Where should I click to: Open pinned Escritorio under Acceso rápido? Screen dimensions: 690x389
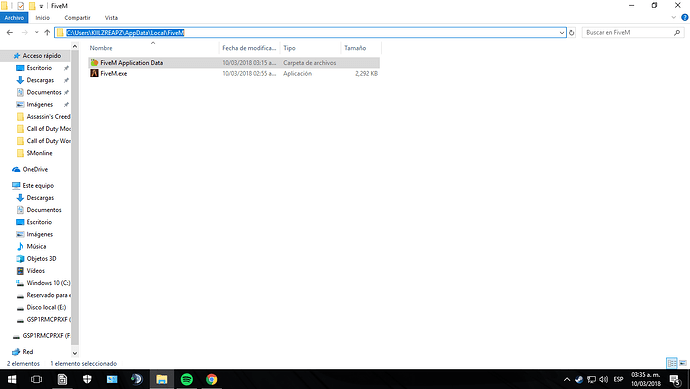(39, 68)
